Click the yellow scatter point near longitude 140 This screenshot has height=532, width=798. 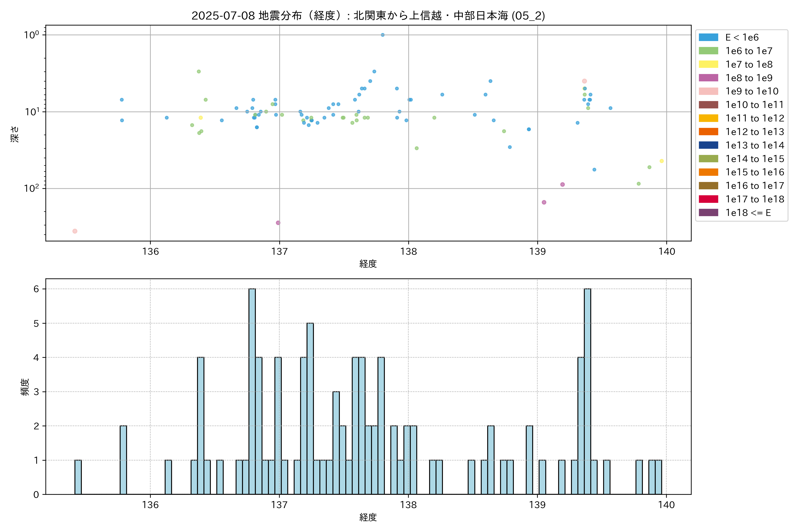point(661,161)
